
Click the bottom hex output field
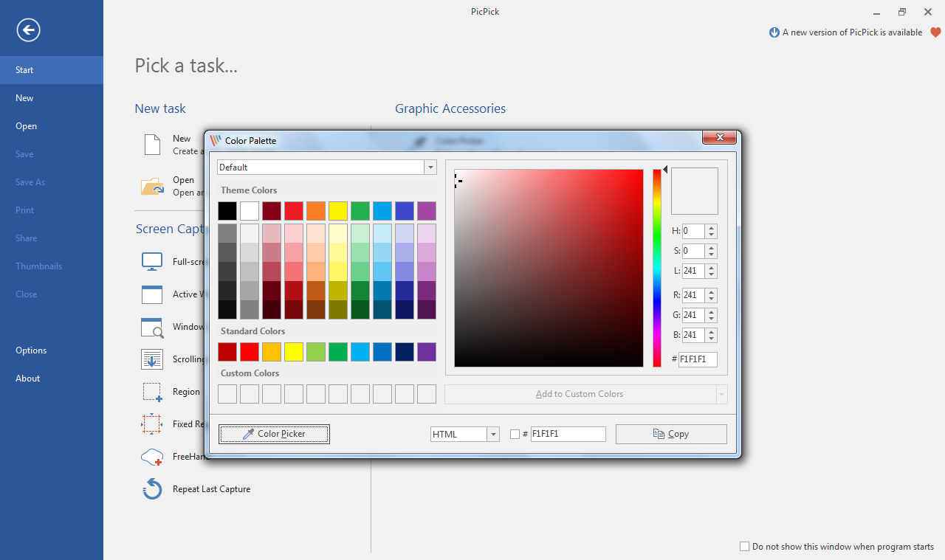point(568,435)
